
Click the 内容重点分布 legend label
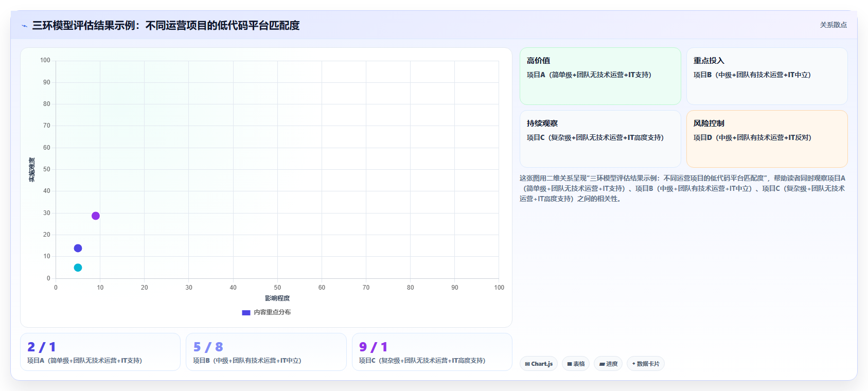(x=272, y=312)
